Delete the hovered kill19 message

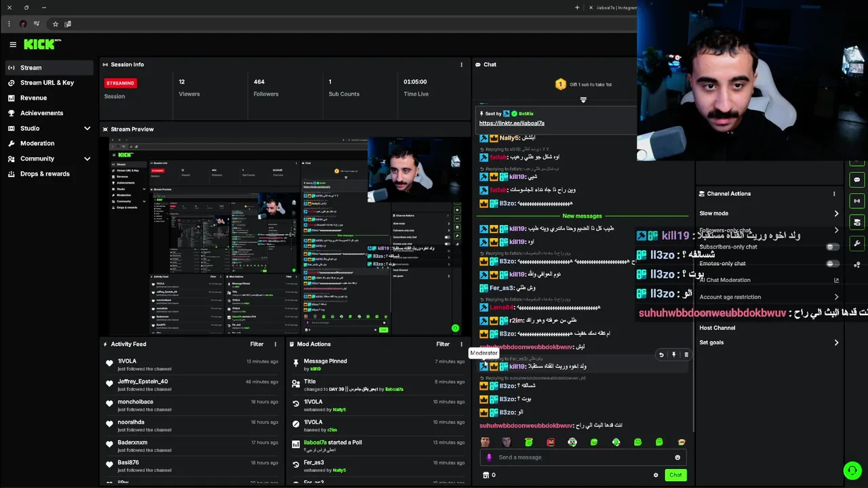[686, 354]
